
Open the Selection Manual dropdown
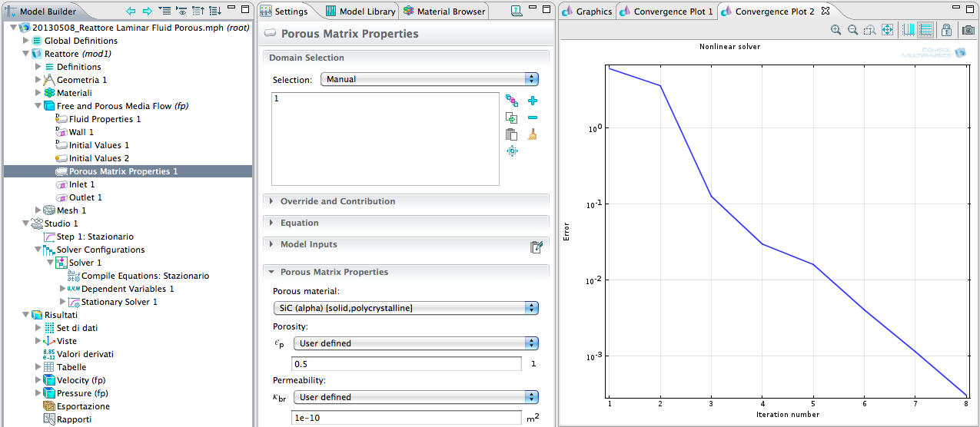429,79
